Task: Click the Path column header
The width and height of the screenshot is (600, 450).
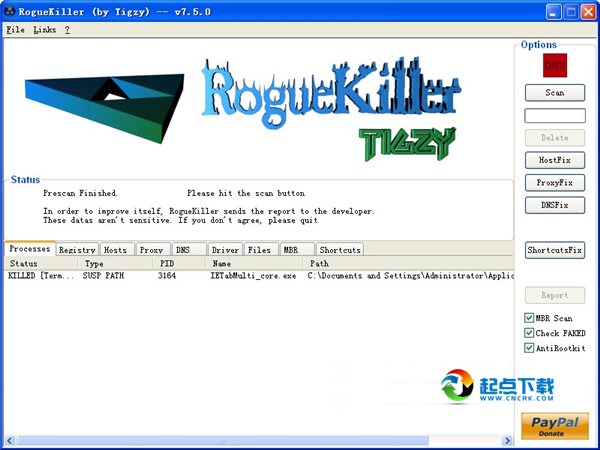Action: (408, 263)
